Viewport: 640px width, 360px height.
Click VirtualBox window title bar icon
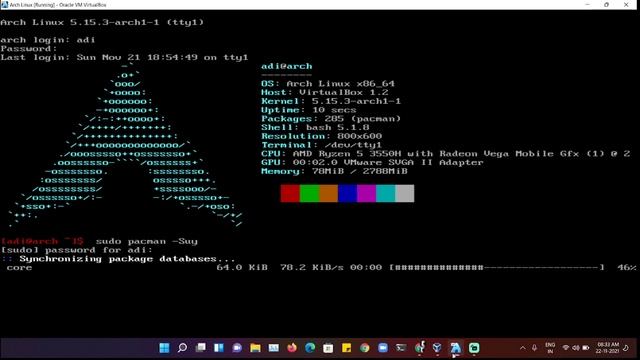(x=4, y=5)
